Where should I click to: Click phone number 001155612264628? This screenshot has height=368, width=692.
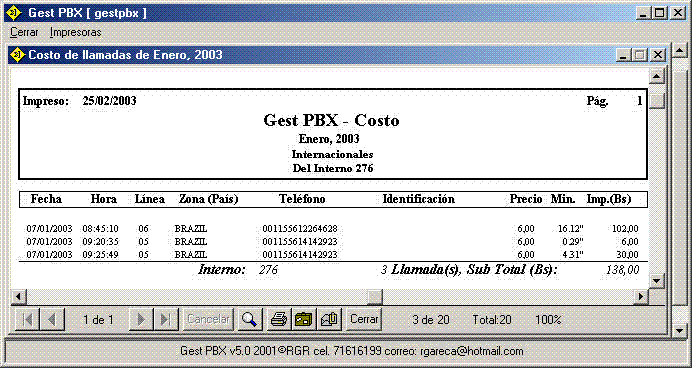tap(300, 229)
